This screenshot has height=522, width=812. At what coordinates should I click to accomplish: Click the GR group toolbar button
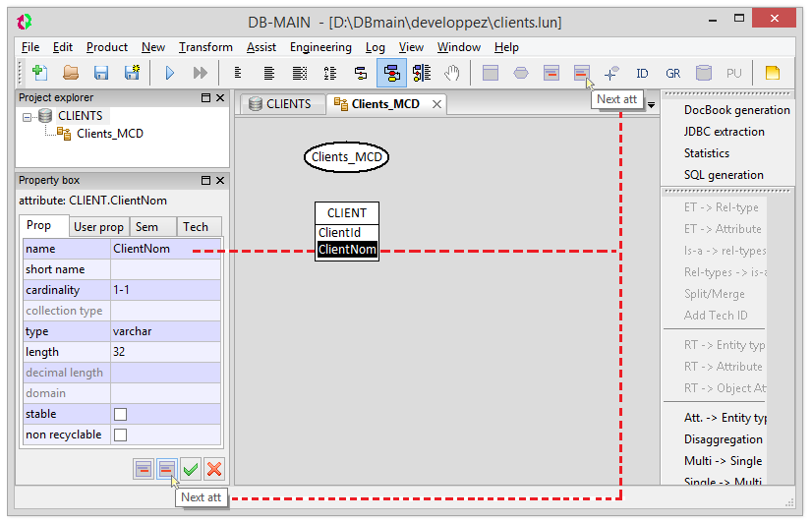pos(672,73)
